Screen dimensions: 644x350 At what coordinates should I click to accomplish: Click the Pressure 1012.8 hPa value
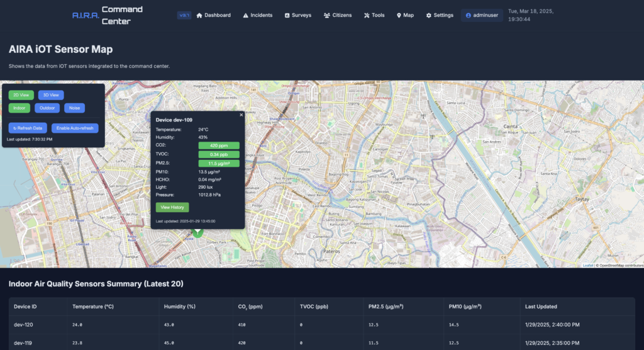(209, 195)
